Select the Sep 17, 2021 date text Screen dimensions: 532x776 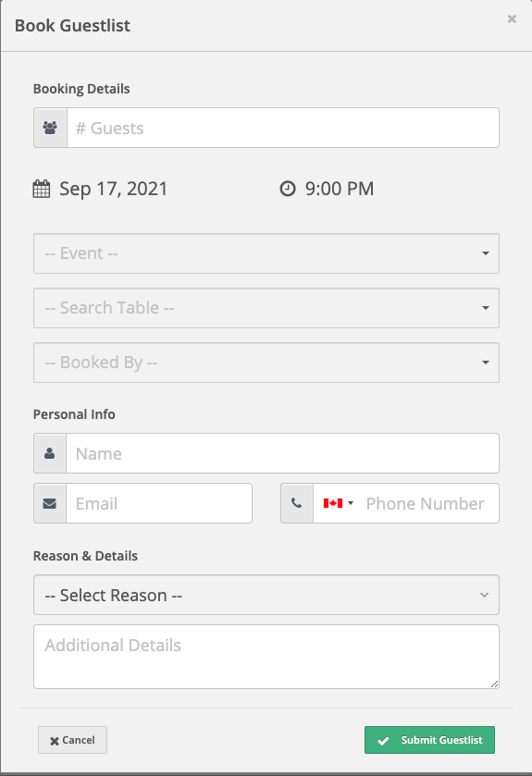click(x=113, y=189)
